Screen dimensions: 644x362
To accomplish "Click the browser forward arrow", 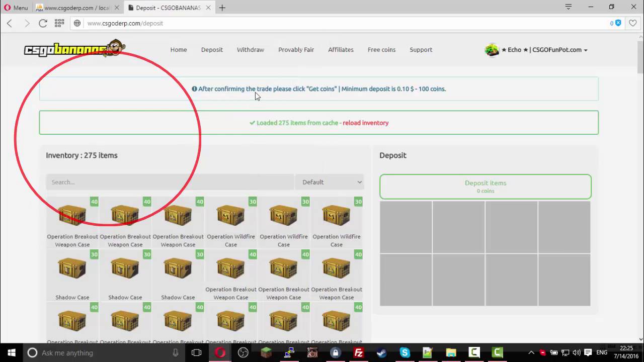I will click(27, 23).
